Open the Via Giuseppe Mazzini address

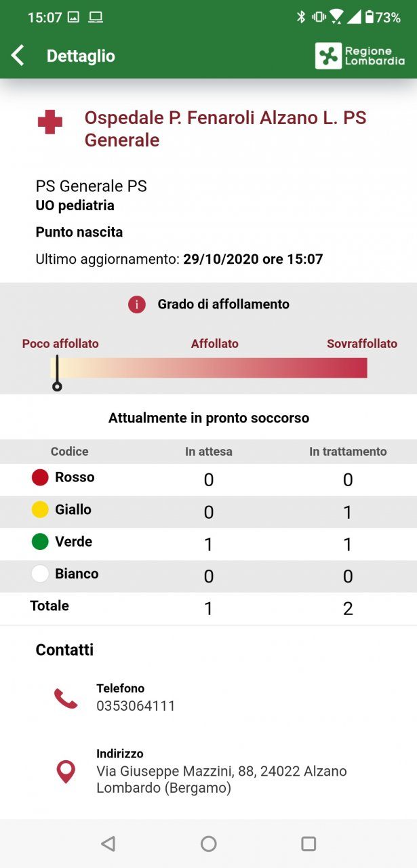click(221, 780)
